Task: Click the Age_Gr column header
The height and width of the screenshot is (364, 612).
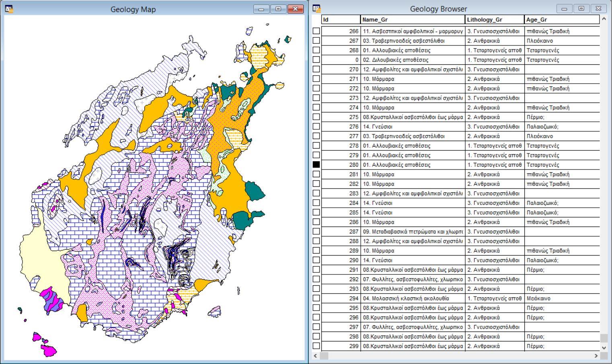Action: click(562, 19)
